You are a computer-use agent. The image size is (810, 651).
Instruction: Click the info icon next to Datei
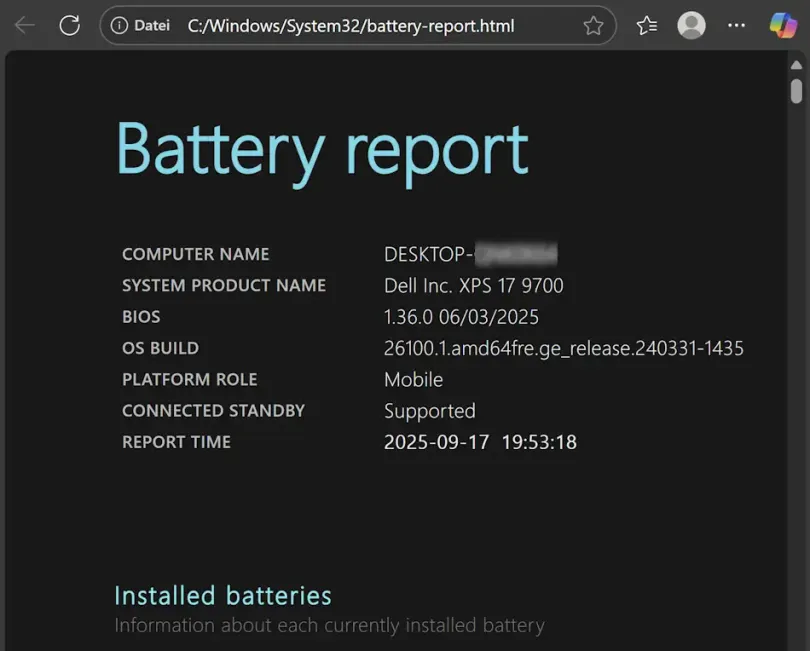pyautogui.click(x=120, y=26)
